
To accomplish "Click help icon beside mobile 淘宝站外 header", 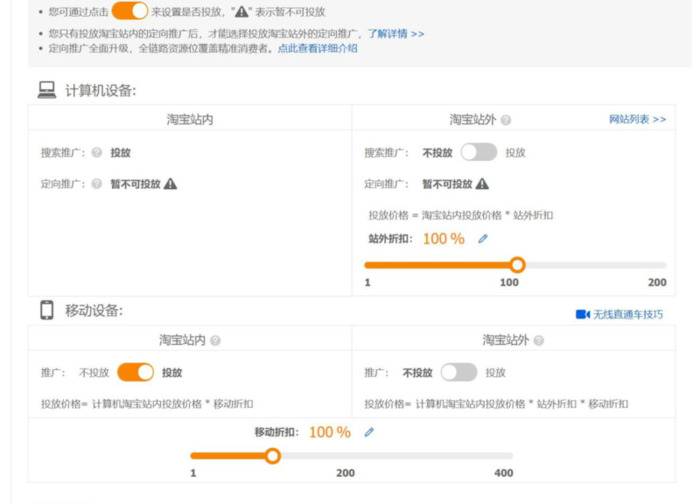I will point(538,341).
